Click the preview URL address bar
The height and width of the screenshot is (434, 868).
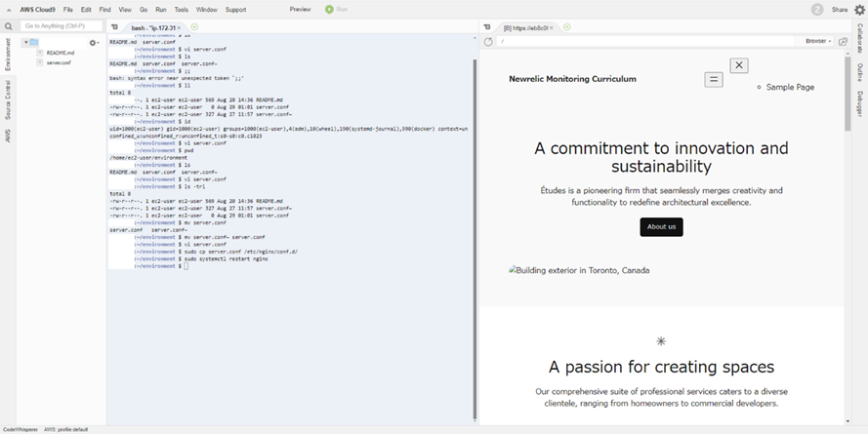point(645,42)
